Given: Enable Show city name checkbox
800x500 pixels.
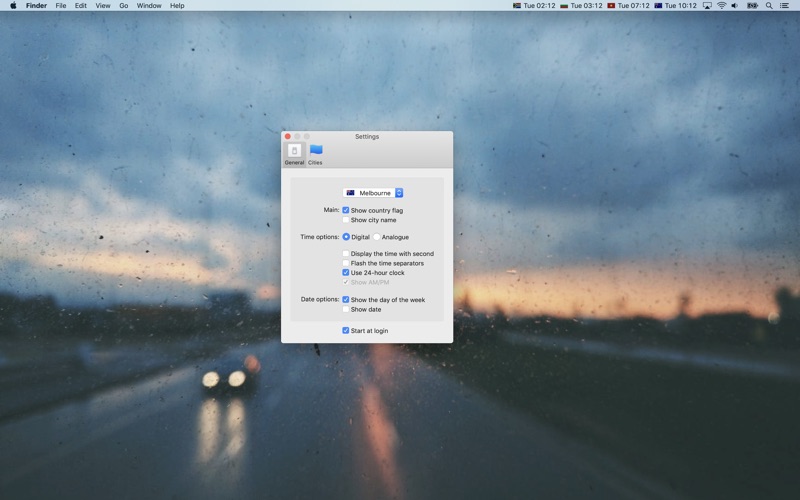Looking at the screenshot, I should tap(346, 220).
